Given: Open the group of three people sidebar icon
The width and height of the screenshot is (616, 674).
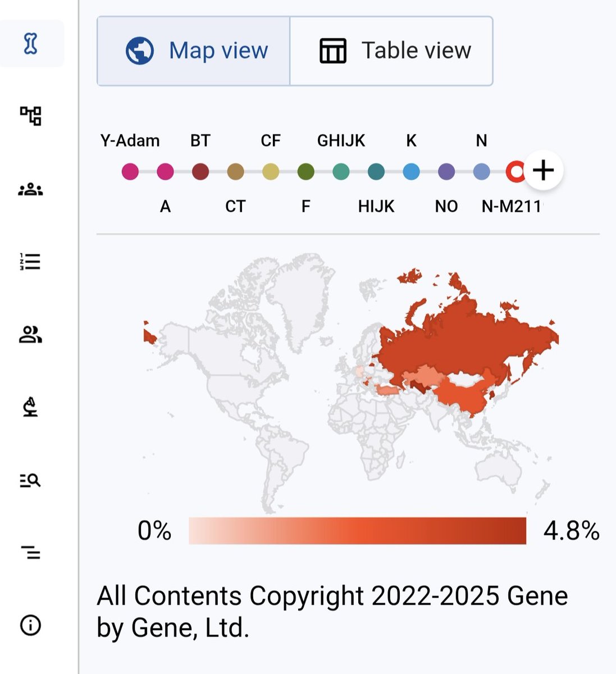Looking at the screenshot, I should pyautogui.click(x=31, y=189).
